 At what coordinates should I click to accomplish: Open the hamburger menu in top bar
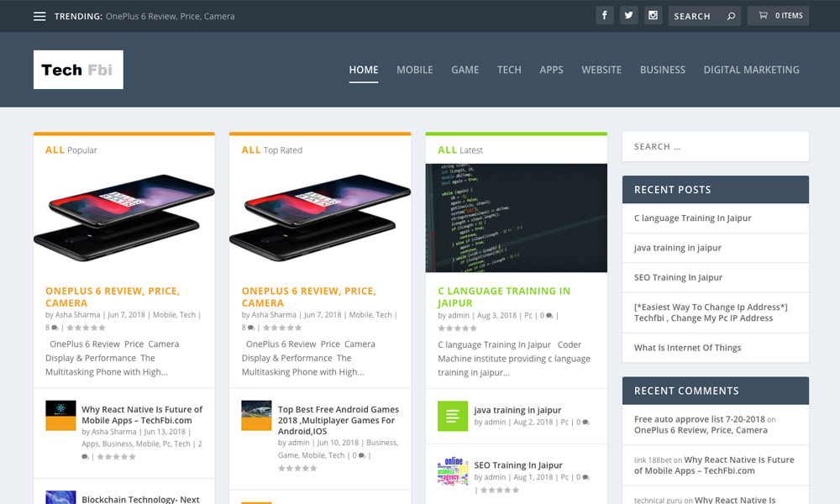(39, 16)
